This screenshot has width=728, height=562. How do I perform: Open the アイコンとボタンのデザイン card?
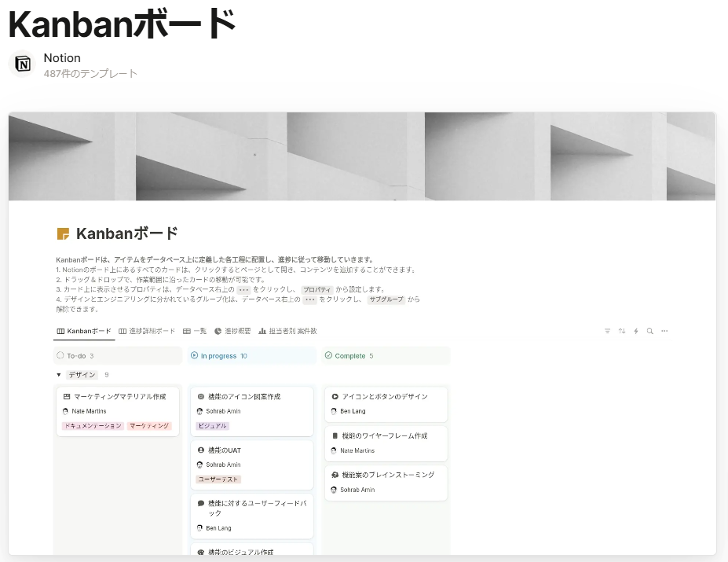(386, 405)
